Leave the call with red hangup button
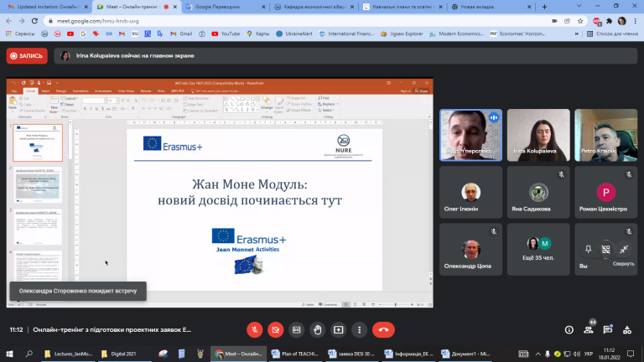The height and width of the screenshot is (362, 644). coord(383,329)
